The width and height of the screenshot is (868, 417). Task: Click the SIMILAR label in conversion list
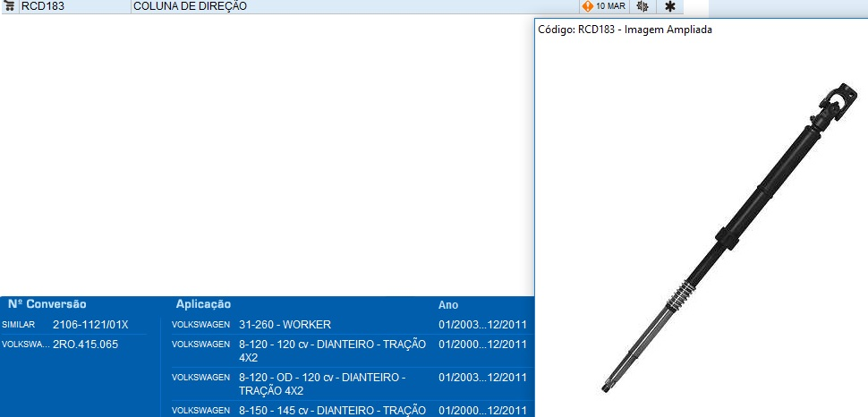coord(18,324)
